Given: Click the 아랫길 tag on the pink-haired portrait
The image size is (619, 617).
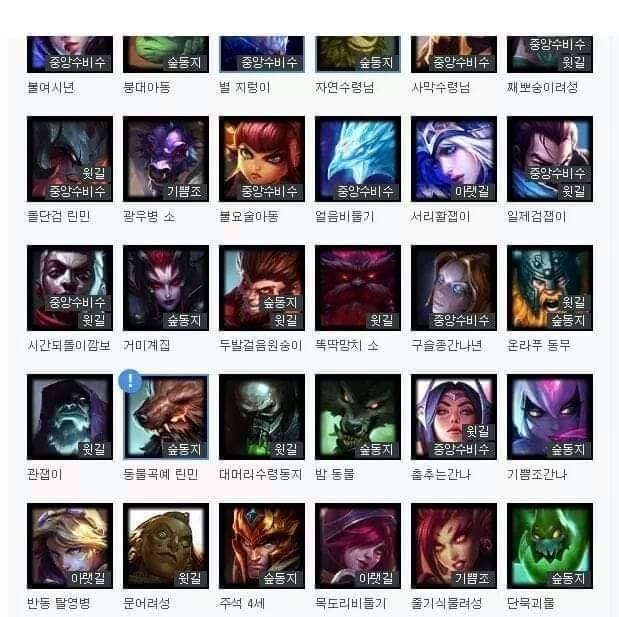Looking at the screenshot, I should (375, 578).
